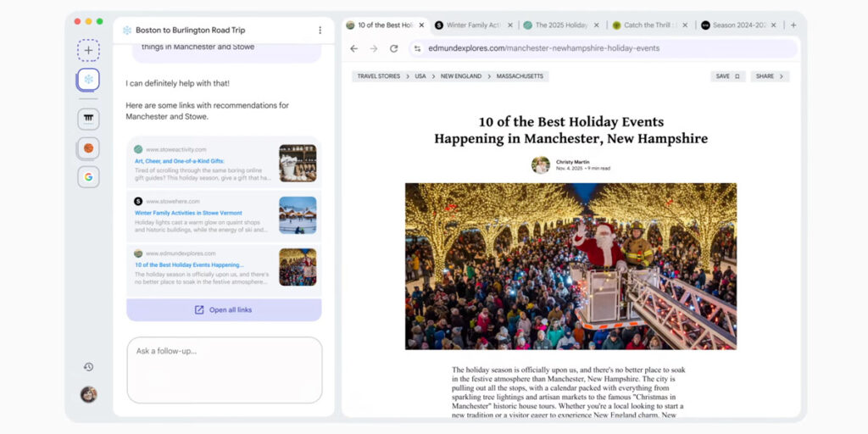868x434 pixels.
Task: Close the Season 2024-2025 tab
Action: [x=773, y=25]
